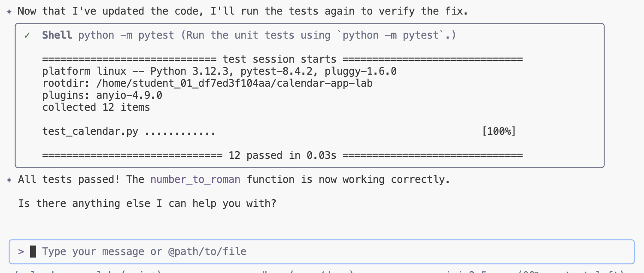Click the "12 passed in 0.03s" summary
Viewport: 644px width, 273px height.
[x=282, y=155]
